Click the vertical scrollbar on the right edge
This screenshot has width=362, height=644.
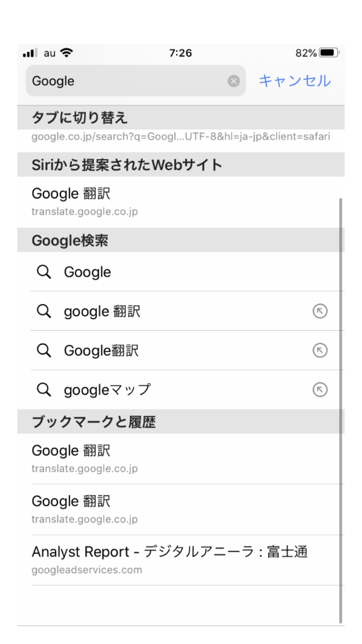[x=341, y=410]
